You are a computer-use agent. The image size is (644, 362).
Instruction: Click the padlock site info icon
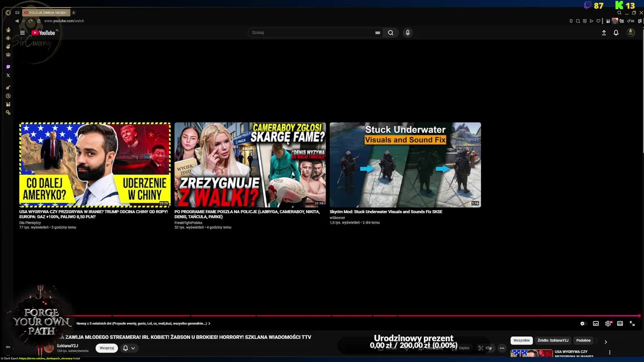pos(38,21)
